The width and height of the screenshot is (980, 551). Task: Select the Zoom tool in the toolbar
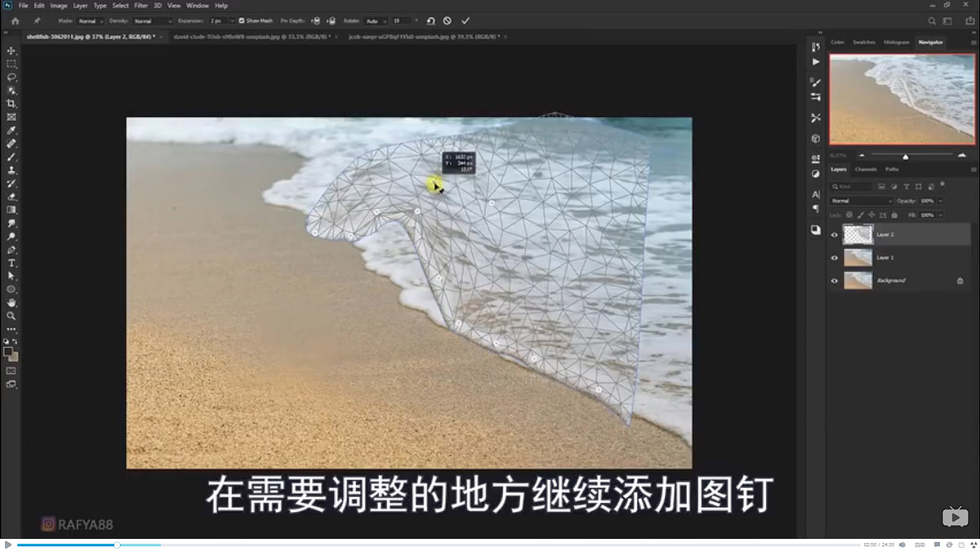11,314
